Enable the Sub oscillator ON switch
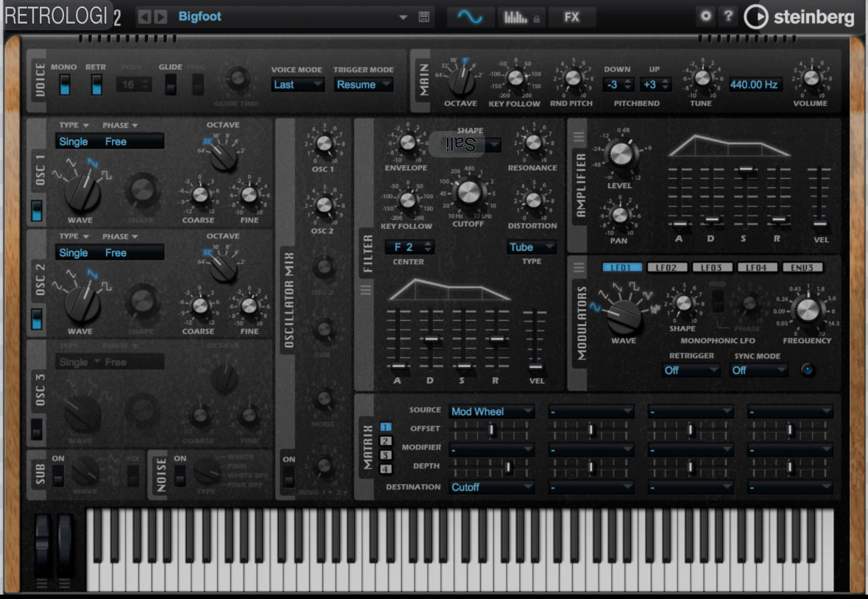Screen dimensions: 868x599 [x=57, y=475]
